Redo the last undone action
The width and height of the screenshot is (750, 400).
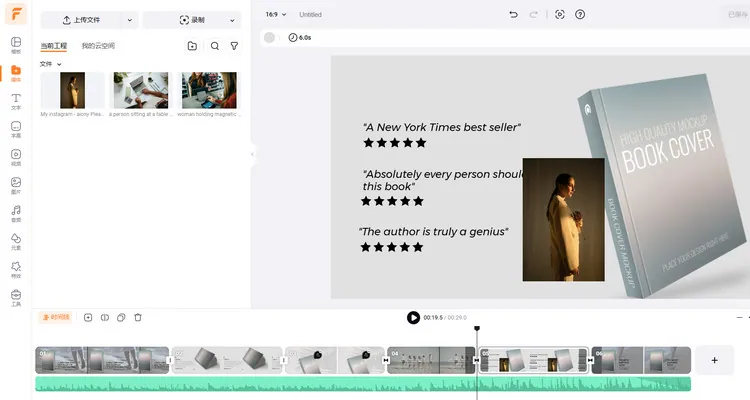pos(533,14)
